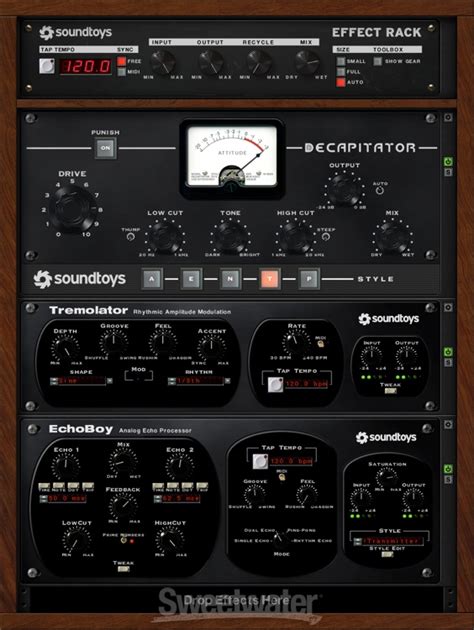Click the Decapitator MIX knob
This screenshot has width=474, height=630.
pos(392,236)
